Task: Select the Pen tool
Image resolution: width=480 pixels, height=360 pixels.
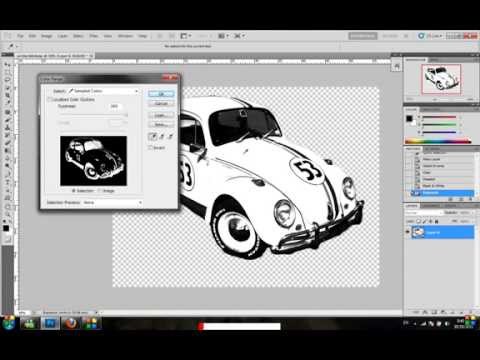Action: pyautogui.click(x=8, y=174)
